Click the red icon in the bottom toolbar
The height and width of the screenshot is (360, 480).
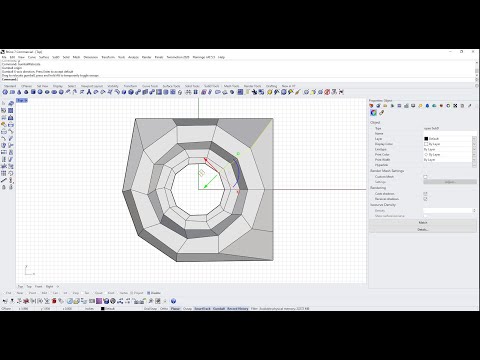(x=54, y=301)
